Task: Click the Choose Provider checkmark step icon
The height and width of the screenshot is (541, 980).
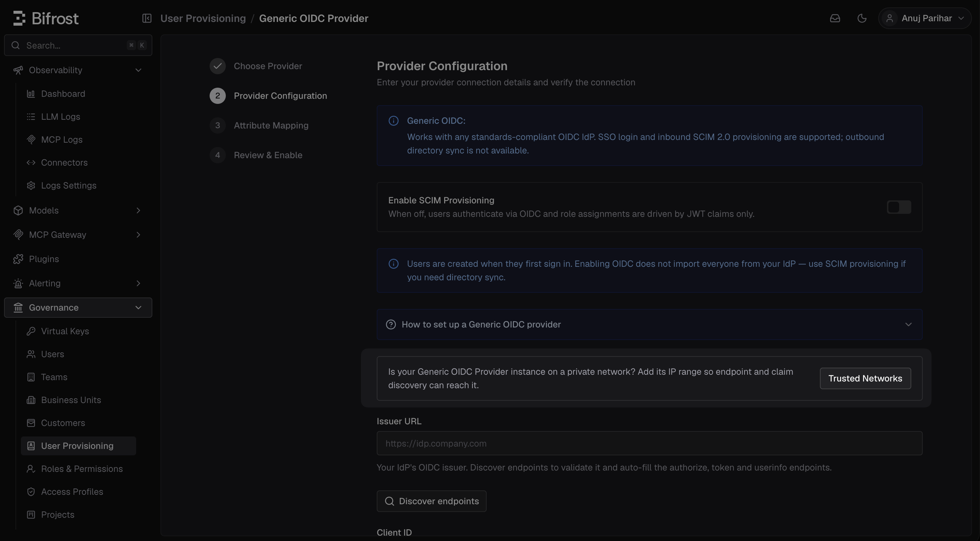Action: click(218, 66)
